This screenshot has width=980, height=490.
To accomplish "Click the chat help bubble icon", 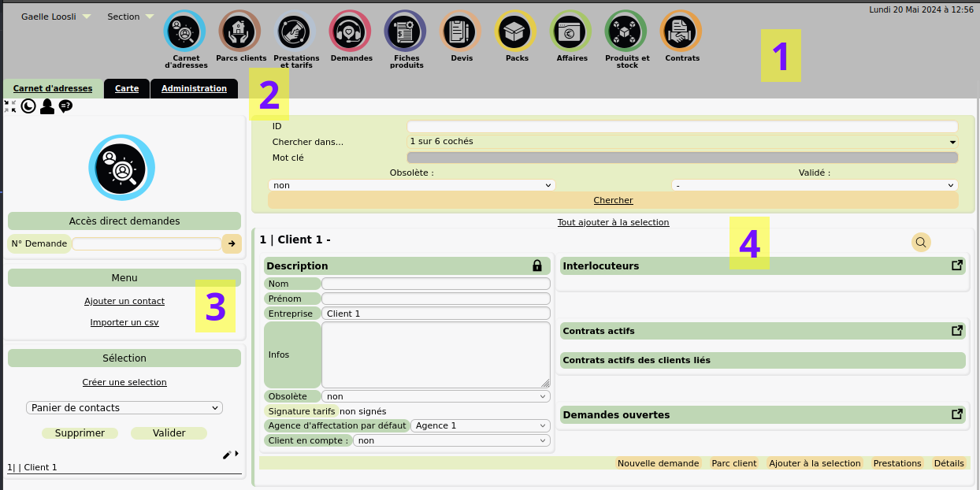I will (x=65, y=106).
